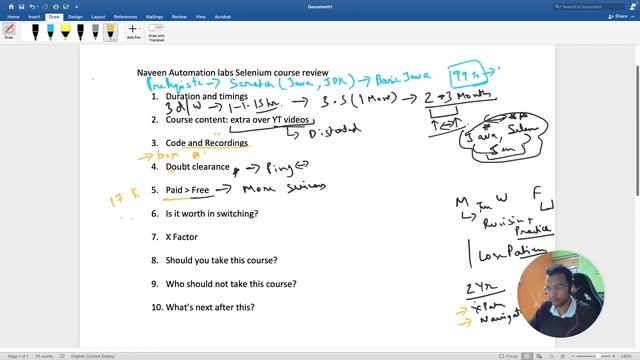
Task: Click the 'X Factor' list item
Action: 182,237
